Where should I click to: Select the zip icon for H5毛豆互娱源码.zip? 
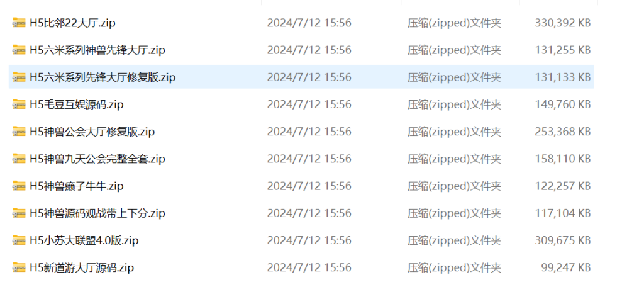(x=19, y=104)
